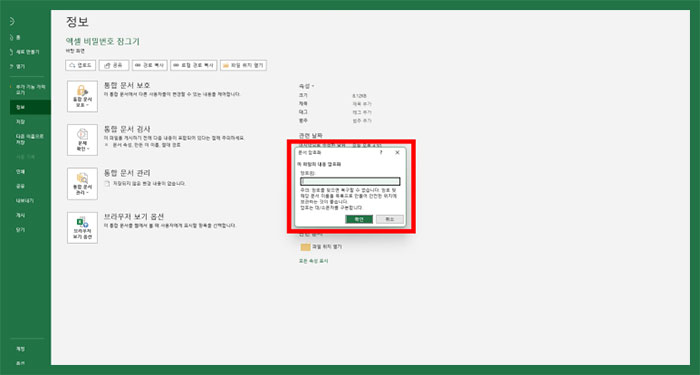
Task: Click the password input field in the dialog
Action: click(350, 181)
